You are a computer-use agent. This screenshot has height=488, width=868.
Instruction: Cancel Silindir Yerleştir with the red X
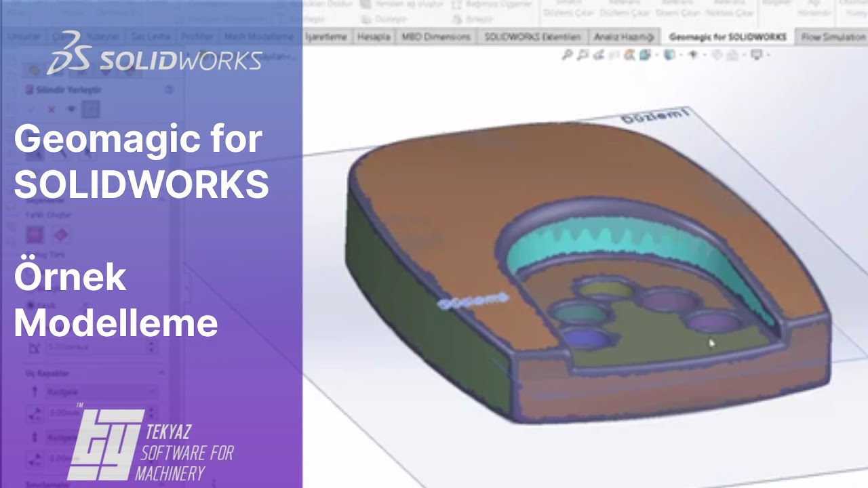click(50, 108)
